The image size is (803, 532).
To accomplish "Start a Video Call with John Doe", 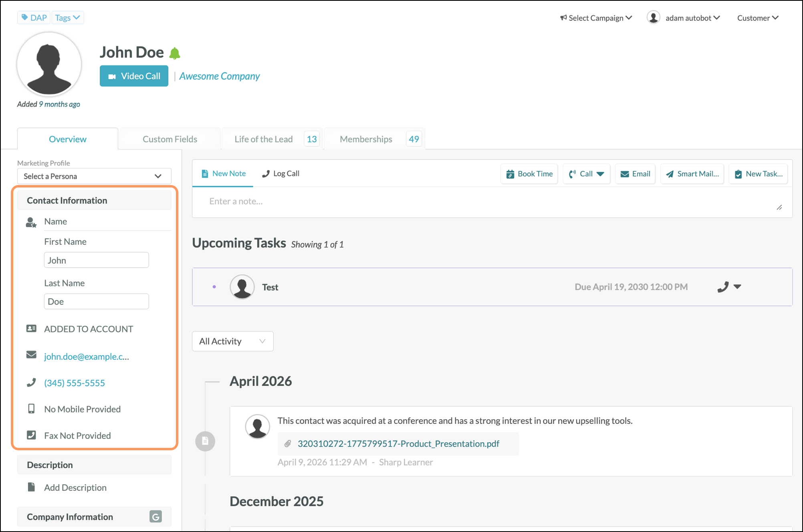I will pos(134,76).
